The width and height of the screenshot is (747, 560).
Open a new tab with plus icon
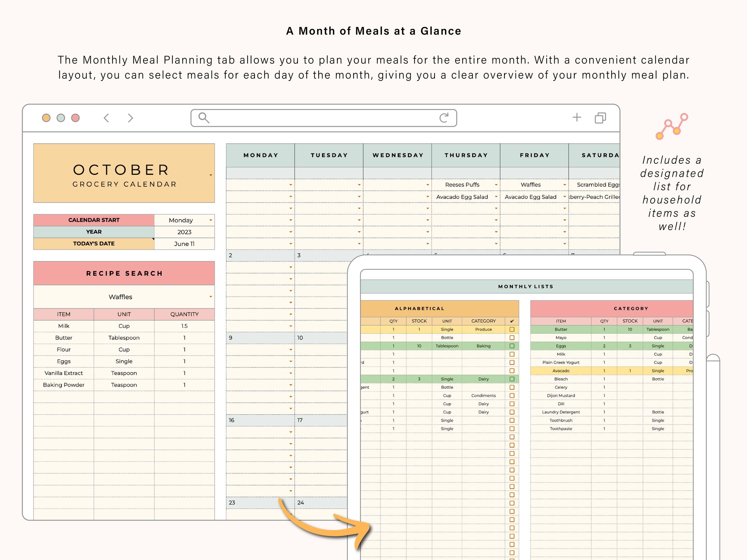tap(577, 117)
